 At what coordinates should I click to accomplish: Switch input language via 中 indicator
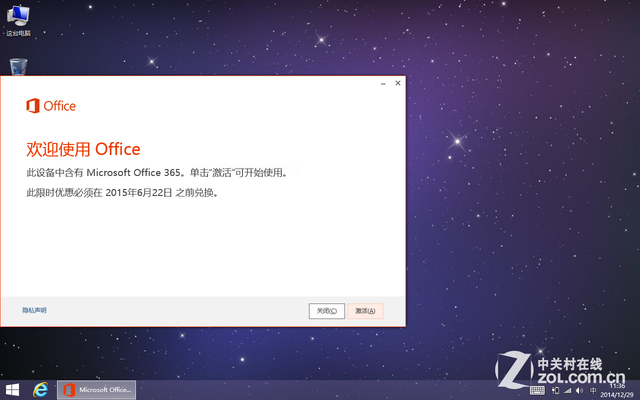pos(593,391)
